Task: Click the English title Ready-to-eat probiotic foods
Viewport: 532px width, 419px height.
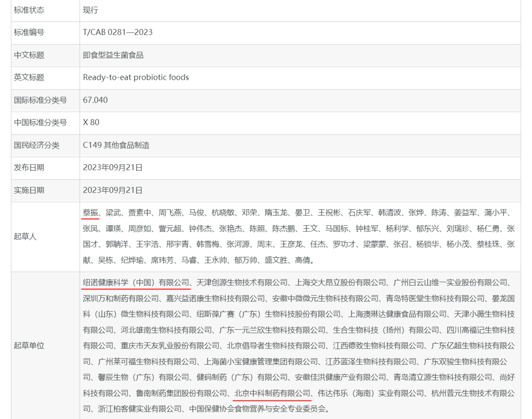Action: (136, 77)
